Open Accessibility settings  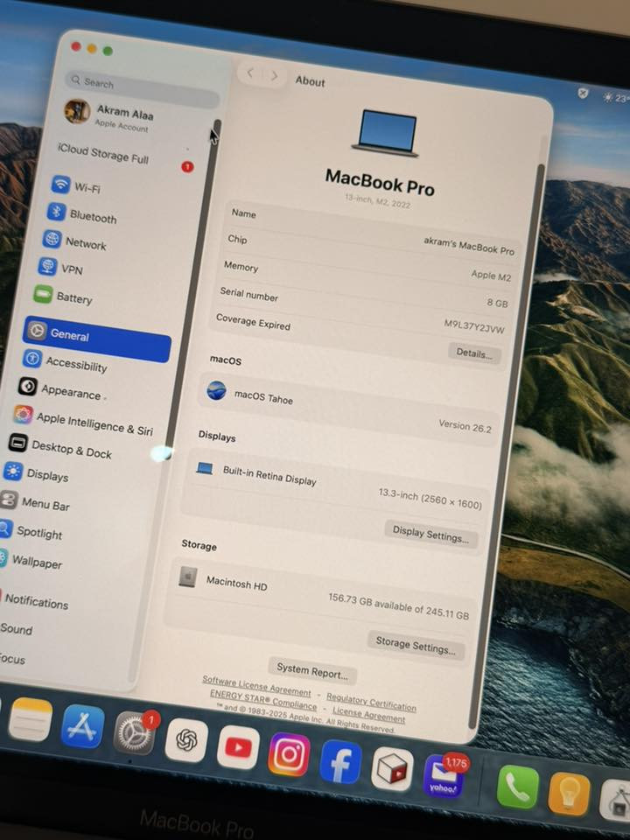click(x=65, y=361)
